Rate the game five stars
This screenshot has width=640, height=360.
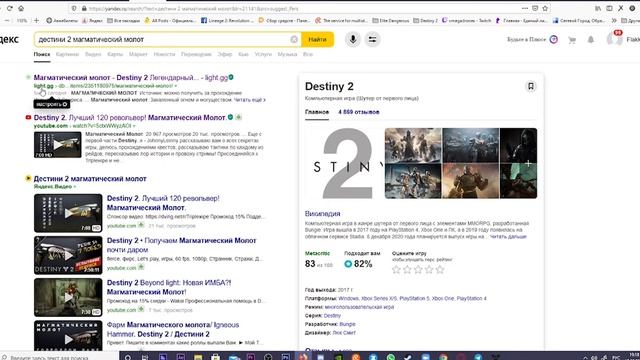pyautogui.click(x=440, y=269)
